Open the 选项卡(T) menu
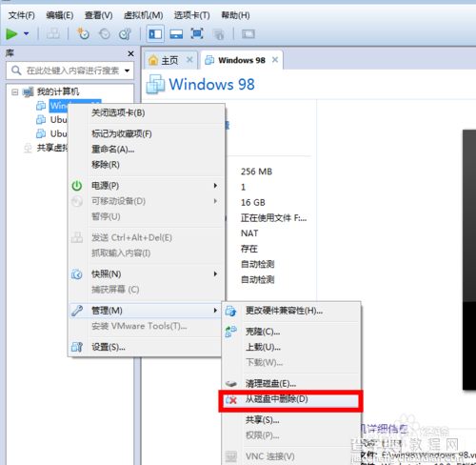This screenshot has height=465, width=476. click(x=191, y=15)
